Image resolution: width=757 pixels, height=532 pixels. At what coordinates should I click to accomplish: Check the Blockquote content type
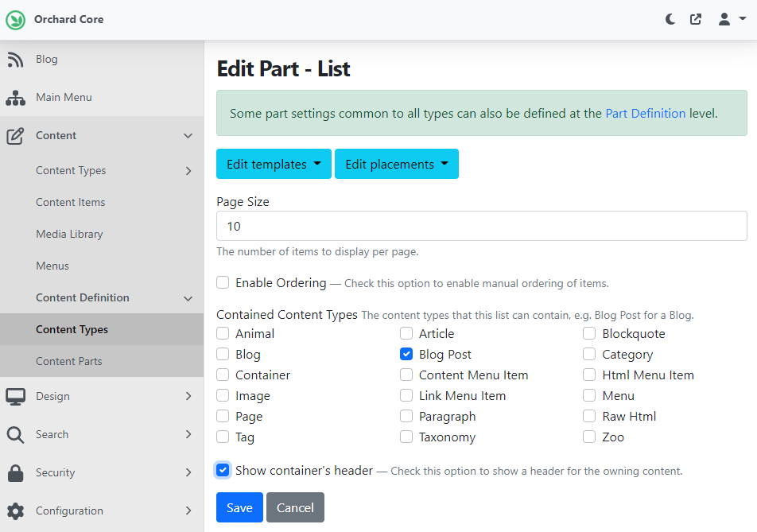[589, 333]
